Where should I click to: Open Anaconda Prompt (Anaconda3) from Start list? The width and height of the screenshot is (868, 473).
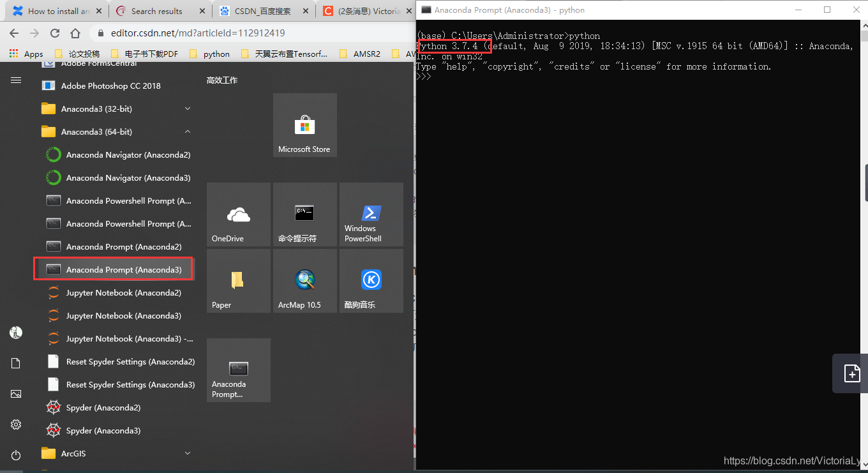tap(114, 269)
